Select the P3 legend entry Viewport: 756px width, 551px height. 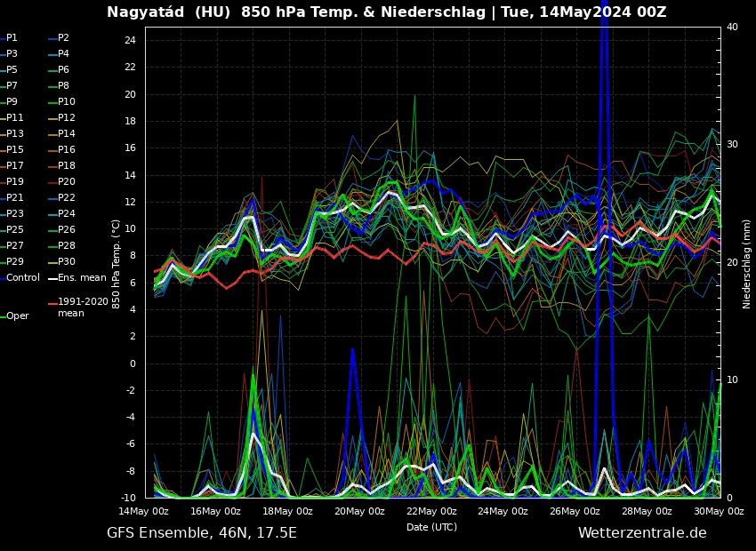click(12, 53)
